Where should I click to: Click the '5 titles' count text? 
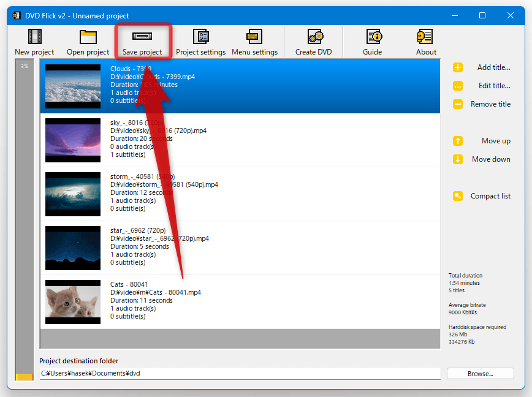457,290
